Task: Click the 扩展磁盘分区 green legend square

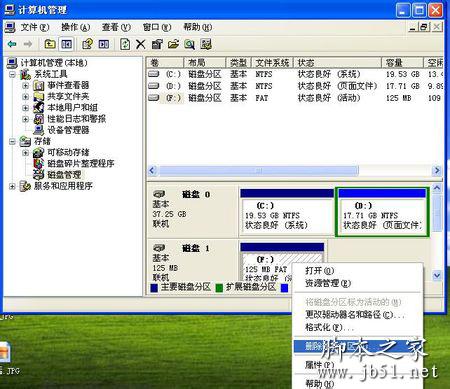Action: click(x=219, y=288)
